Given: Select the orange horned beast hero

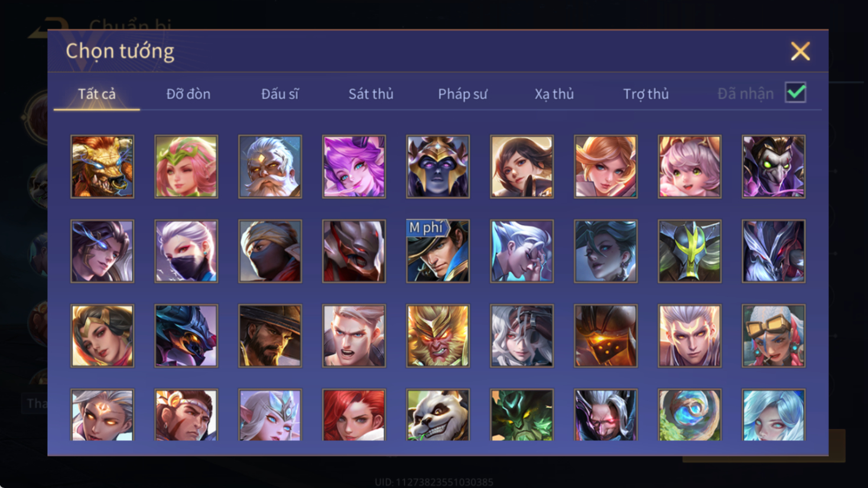Looking at the screenshot, I should (x=102, y=167).
